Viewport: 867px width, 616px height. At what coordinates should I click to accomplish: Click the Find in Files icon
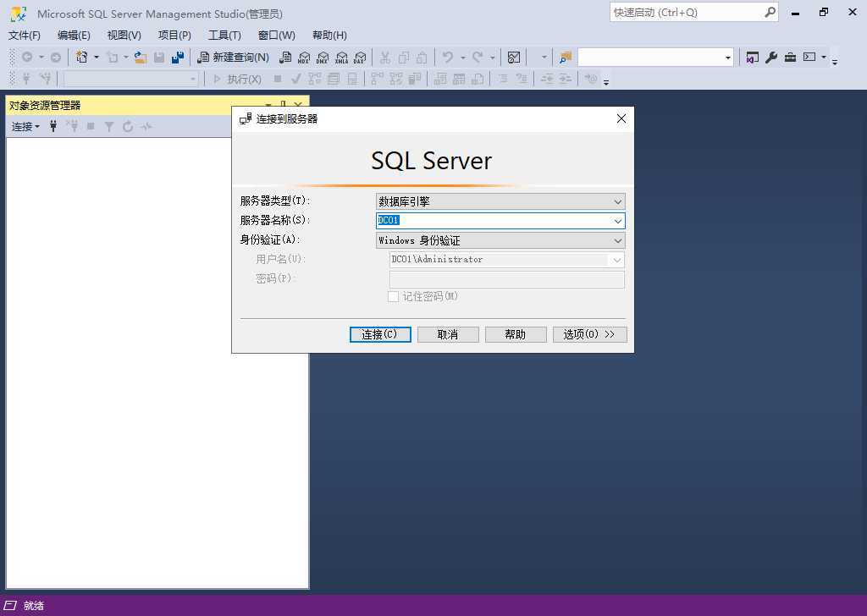pos(565,57)
